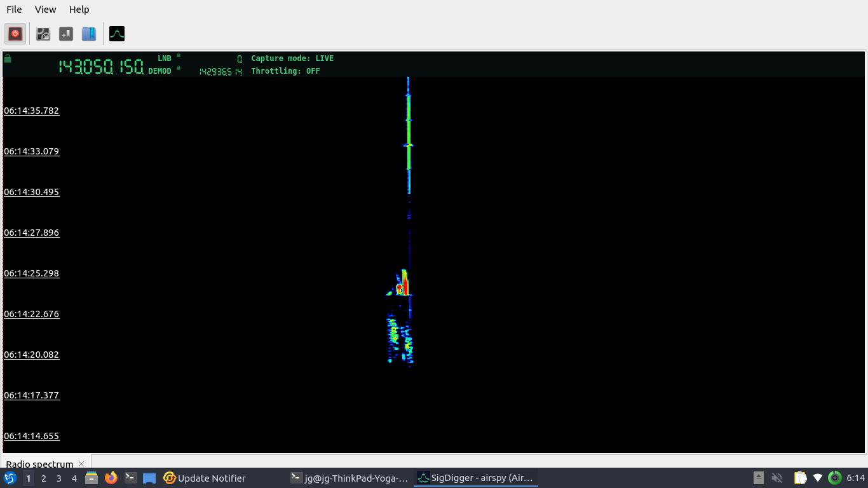Image resolution: width=868 pixels, height=488 pixels.
Task: Click the DEMOD frequency value 142936514
Action: pos(221,72)
